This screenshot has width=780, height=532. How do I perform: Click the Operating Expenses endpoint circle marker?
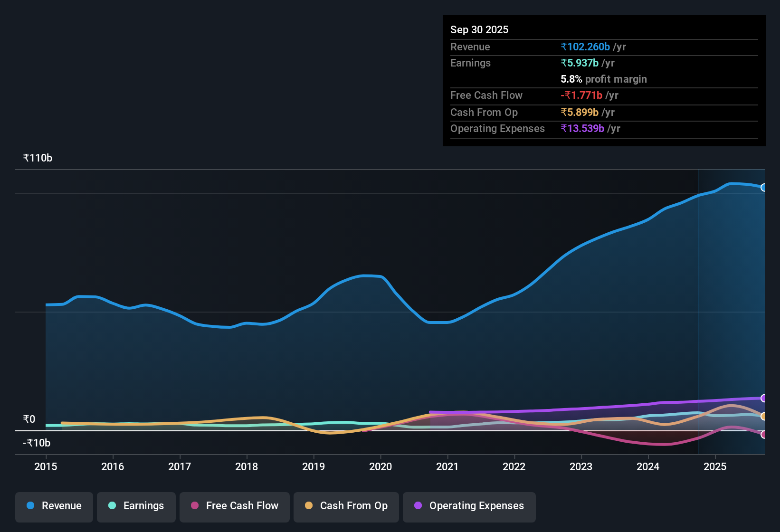pyautogui.click(x=764, y=398)
